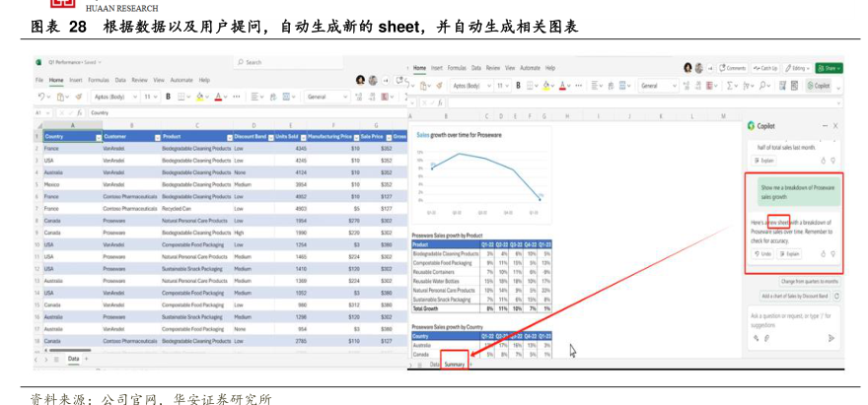The width and height of the screenshot is (868, 405).
Task: Open font size 11 dropdown in left window
Action: click(x=150, y=97)
